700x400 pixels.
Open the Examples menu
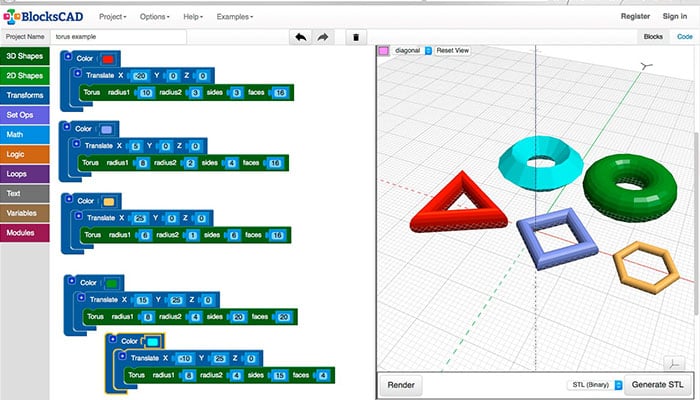(235, 17)
